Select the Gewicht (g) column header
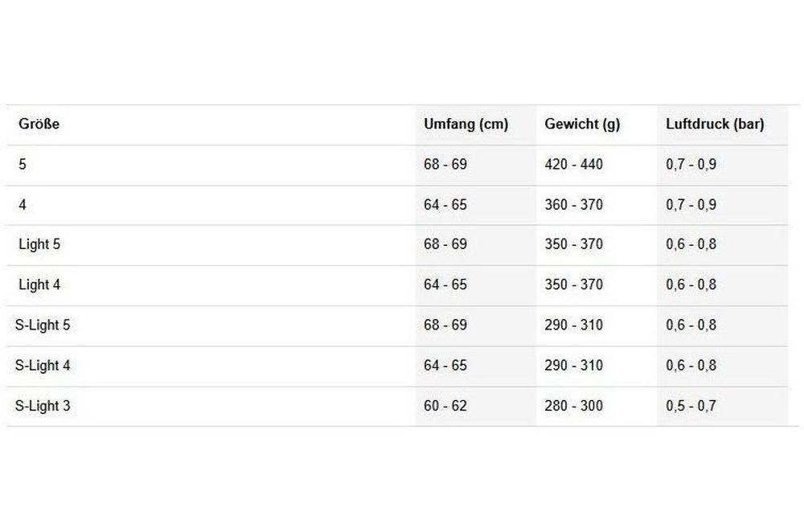The height and width of the screenshot is (532, 804). [x=582, y=125]
